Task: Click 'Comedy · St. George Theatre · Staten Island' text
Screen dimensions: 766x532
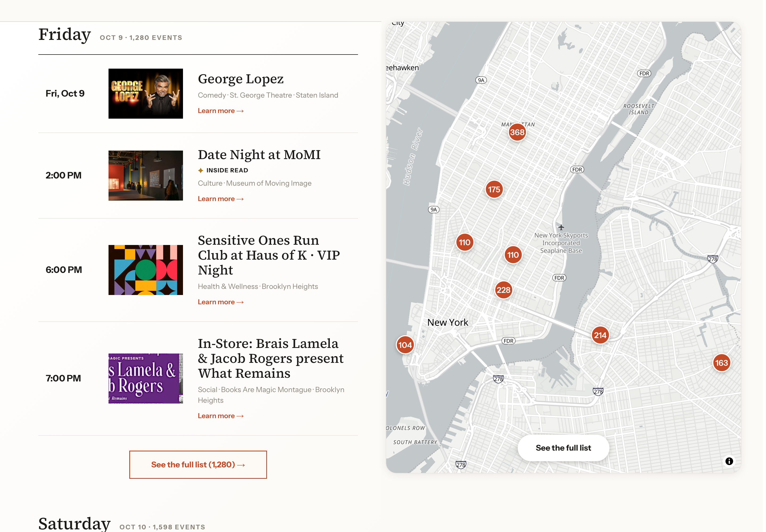Action: coord(268,95)
